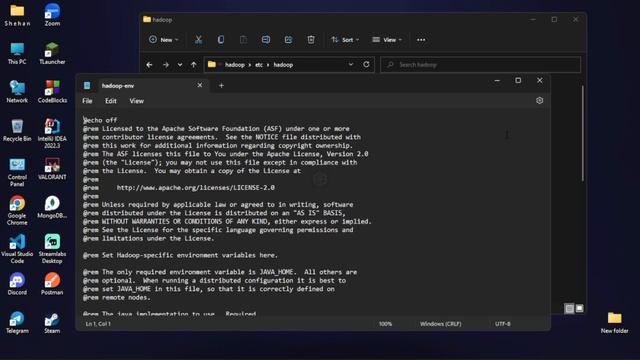Click etc in Explorer breadcrumb path

(x=259, y=64)
